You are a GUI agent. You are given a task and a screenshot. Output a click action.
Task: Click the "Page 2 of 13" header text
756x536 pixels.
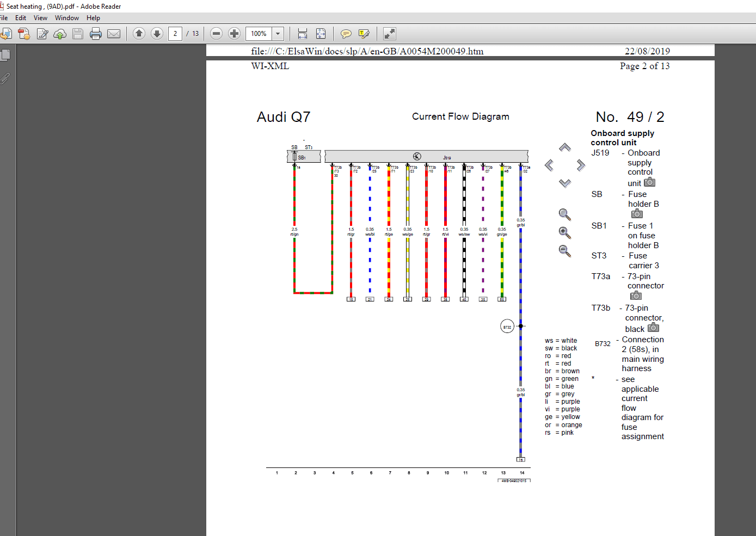[645, 66]
